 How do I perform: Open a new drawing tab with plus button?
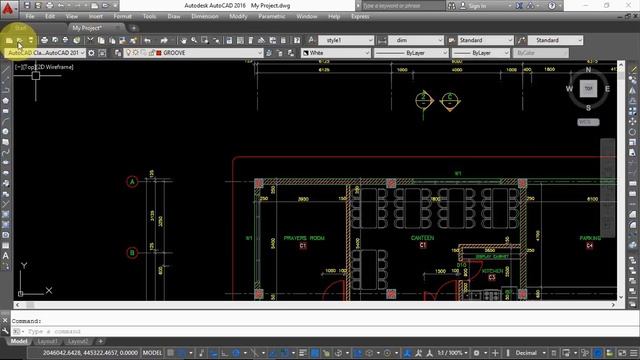(x=133, y=28)
